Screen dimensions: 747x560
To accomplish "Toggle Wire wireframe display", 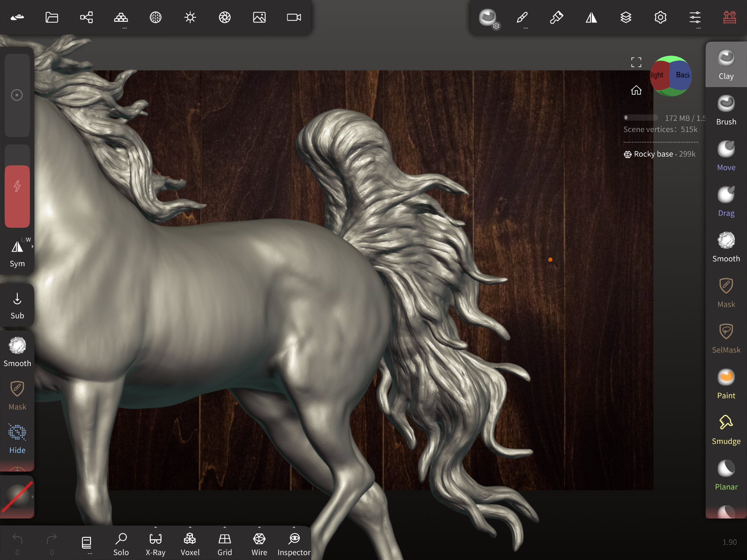I will click(x=259, y=543).
